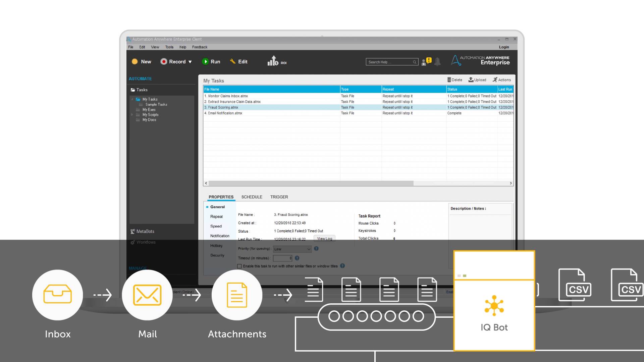Enable task to run with similar files checkbox
644x362 pixels.
point(239,266)
